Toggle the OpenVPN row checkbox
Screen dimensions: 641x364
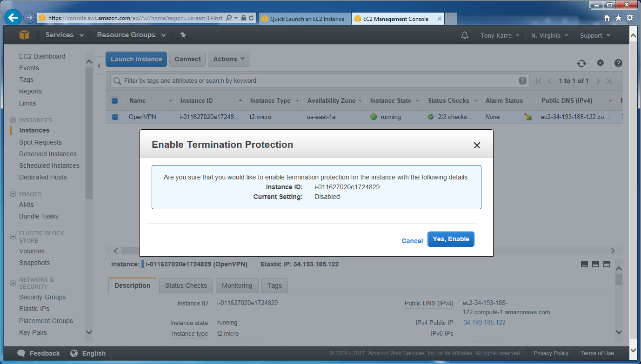point(115,117)
